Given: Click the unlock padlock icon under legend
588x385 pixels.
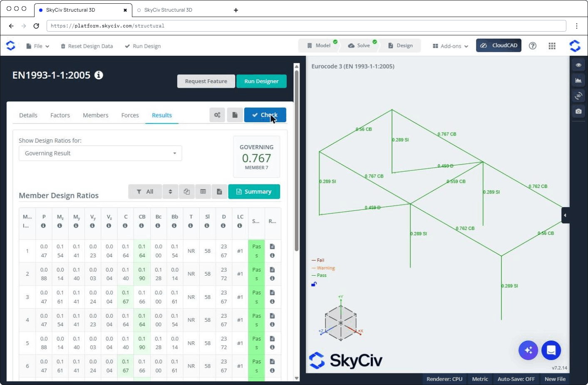Looking at the screenshot, I should tap(314, 284).
